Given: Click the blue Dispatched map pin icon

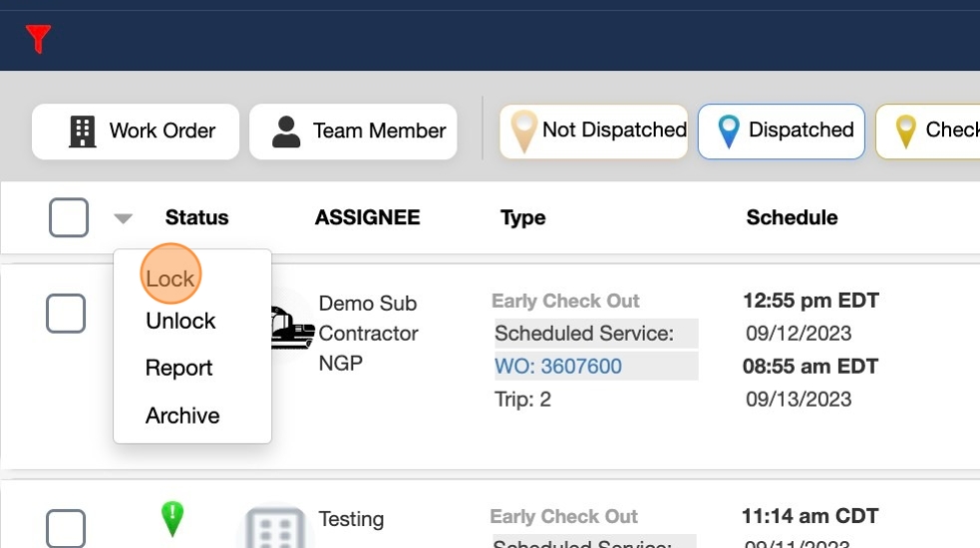Looking at the screenshot, I should [730, 131].
